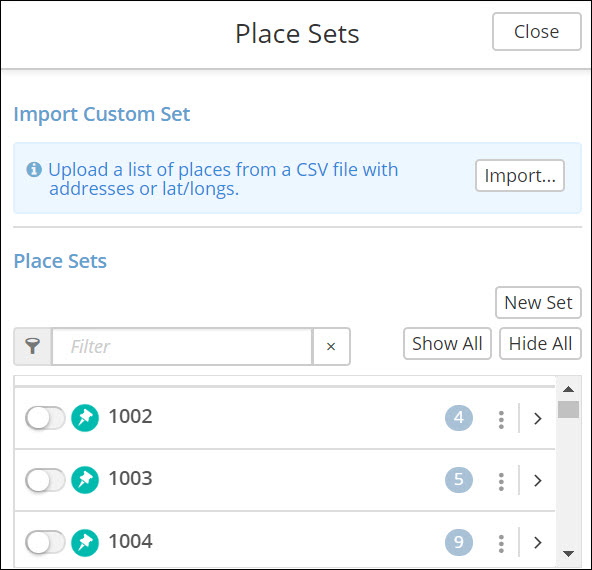Toggle visibility switch for set 1003
592x570 pixels.
click(x=45, y=480)
